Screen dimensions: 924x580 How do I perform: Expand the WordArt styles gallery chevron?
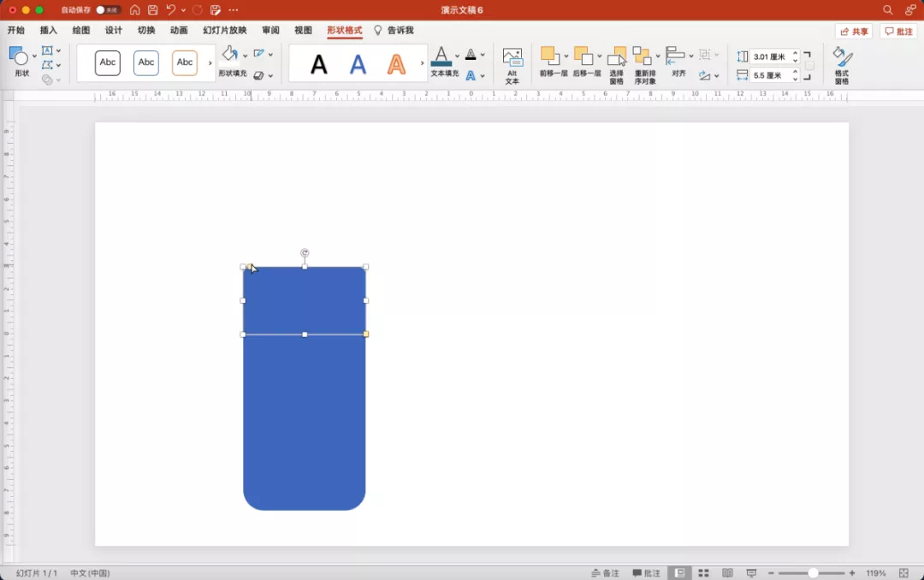pyautogui.click(x=422, y=62)
